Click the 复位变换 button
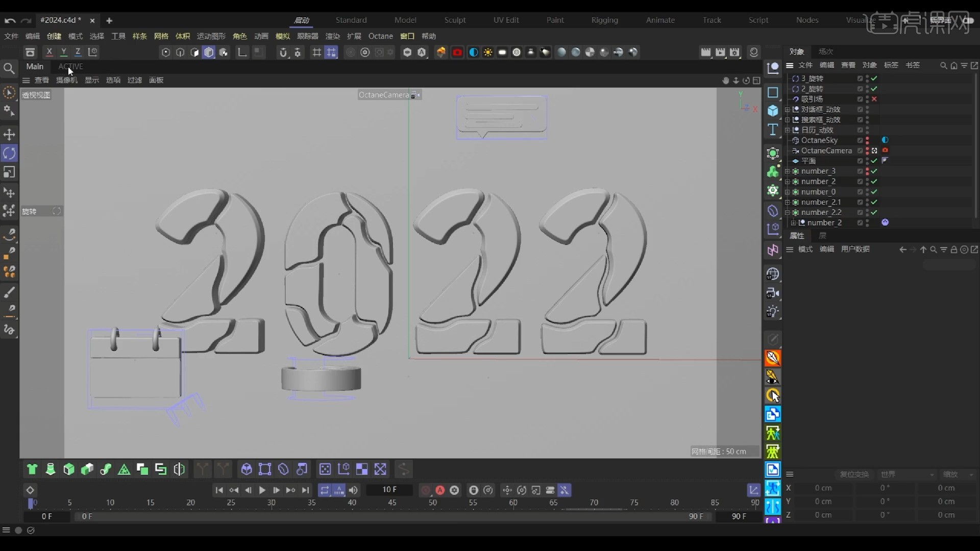 [854, 474]
